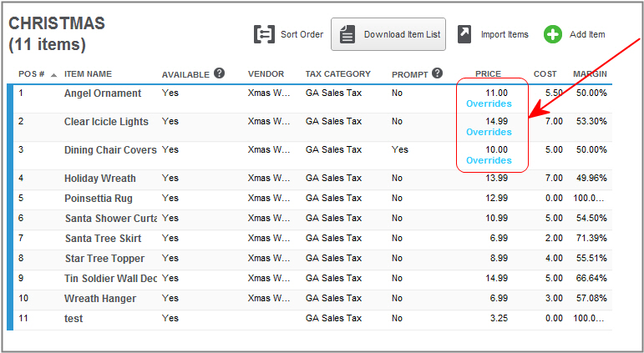644x353 pixels.
Task: Sort by MARGIN column header
Action: click(590, 74)
